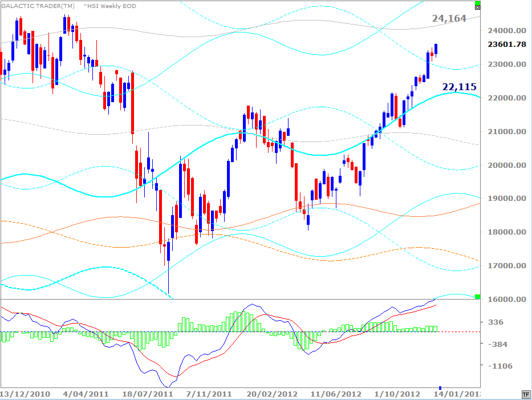The height and width of the screenshot is (400, 532).
Task: Click the 23000.00 price axis label
Action: point(507,64)
